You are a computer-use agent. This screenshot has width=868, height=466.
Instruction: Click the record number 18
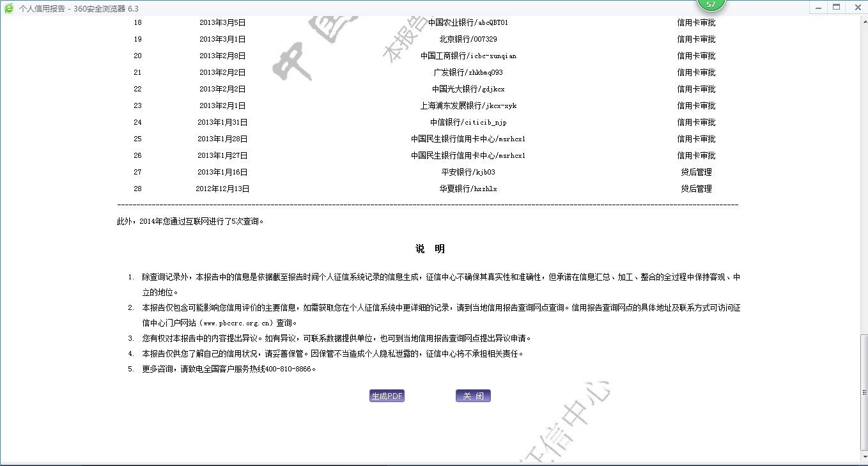click(137, 22)
